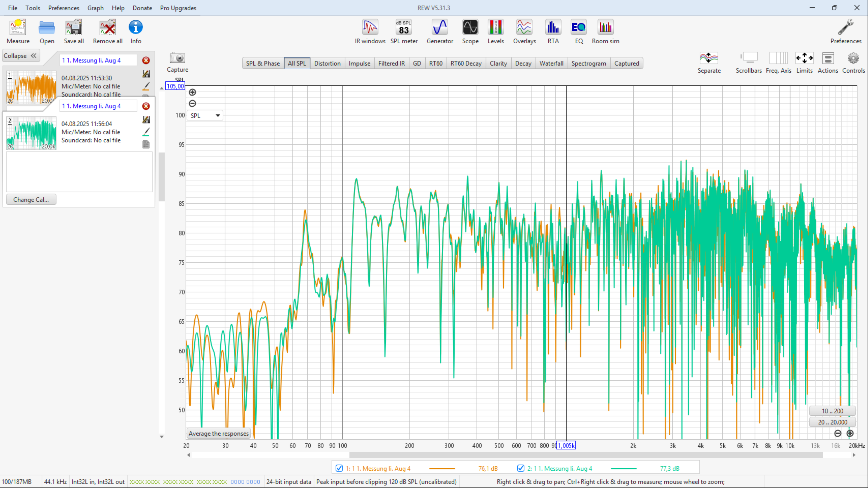The width and height of the screenshot is (868, 488).
Task: Click the horizontal graph scrollbar thumb
Action: tap(586, 455)
